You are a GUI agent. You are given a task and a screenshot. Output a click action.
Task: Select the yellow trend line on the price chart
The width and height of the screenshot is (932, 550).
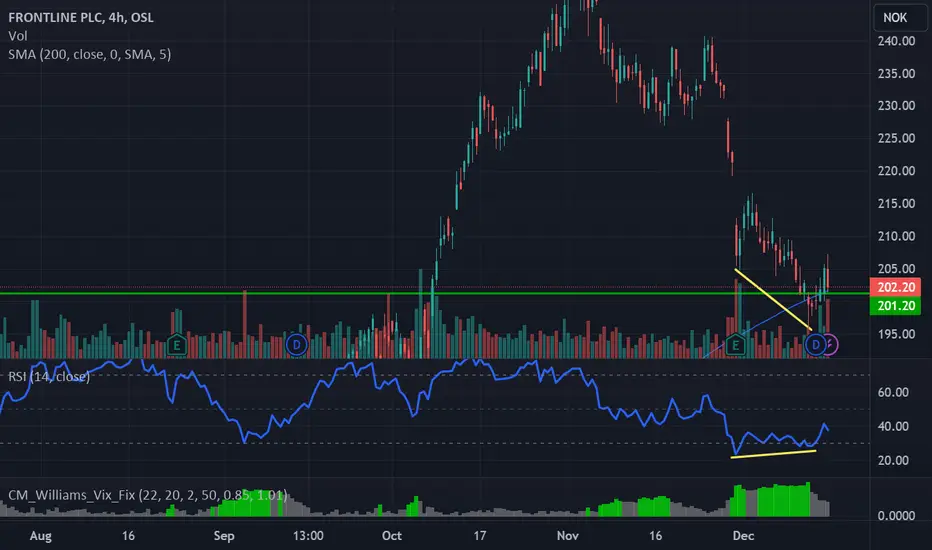(773, 299)
